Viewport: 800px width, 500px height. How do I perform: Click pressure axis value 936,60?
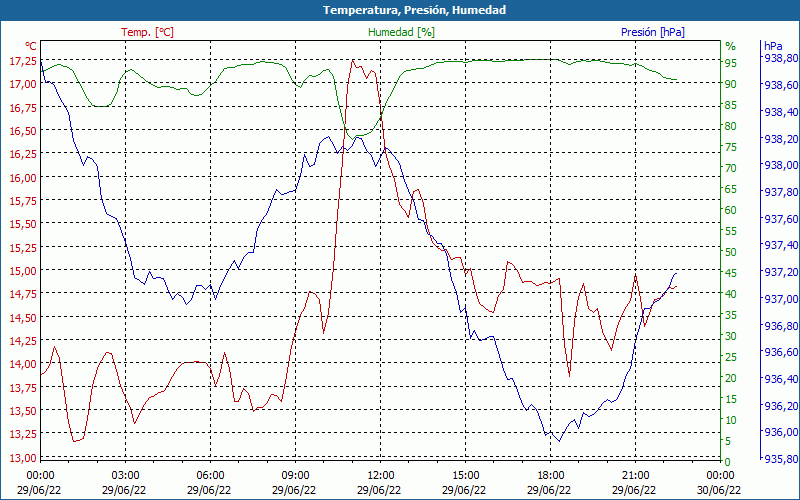pos(781,352)
